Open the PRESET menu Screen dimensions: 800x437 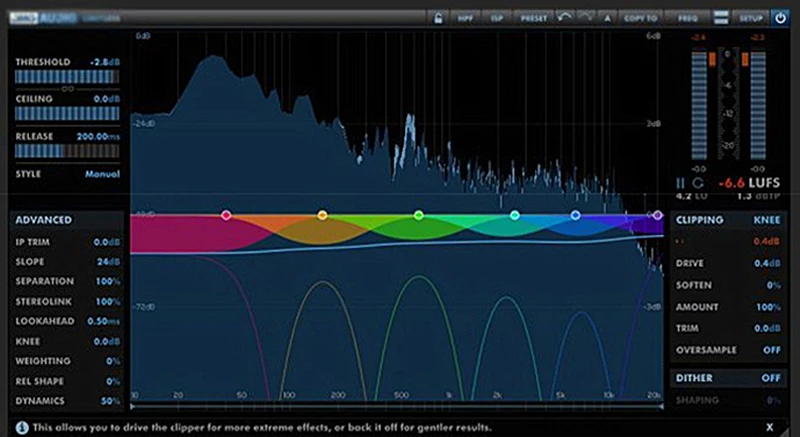click(534, 18)
